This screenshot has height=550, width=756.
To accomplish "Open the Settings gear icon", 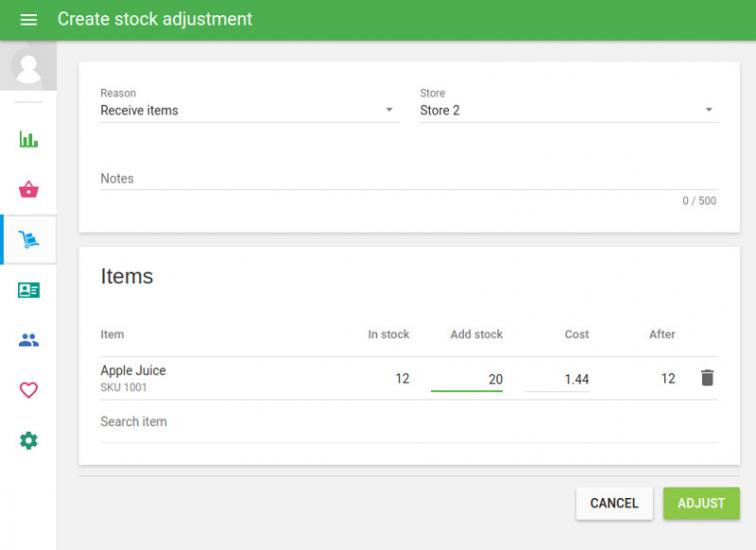I will tap(28, 440).
